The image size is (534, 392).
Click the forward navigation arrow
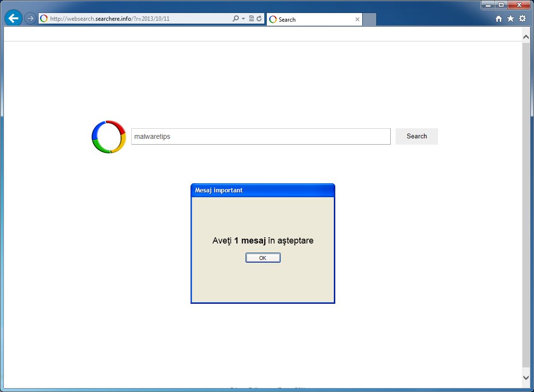(30, 18)
